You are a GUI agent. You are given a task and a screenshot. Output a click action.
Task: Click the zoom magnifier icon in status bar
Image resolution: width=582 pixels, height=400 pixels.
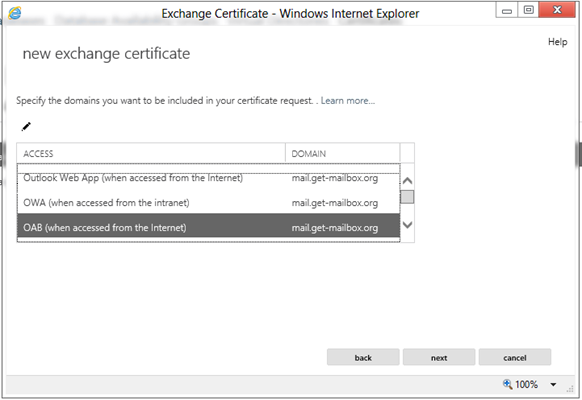(x=507, y=384)
